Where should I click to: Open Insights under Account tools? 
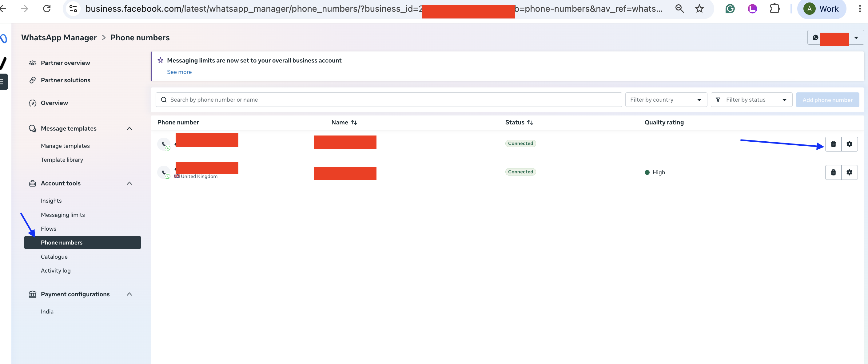tap(51, 201)
